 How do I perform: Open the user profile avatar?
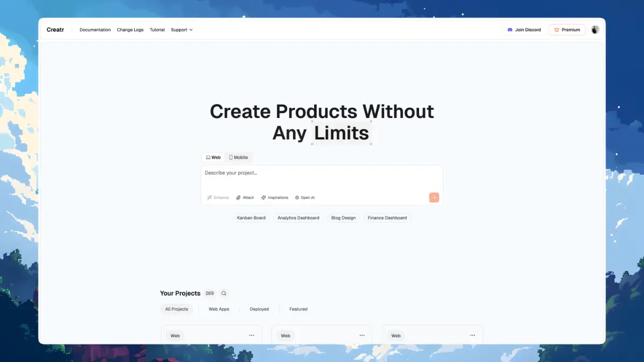[595, 30]
